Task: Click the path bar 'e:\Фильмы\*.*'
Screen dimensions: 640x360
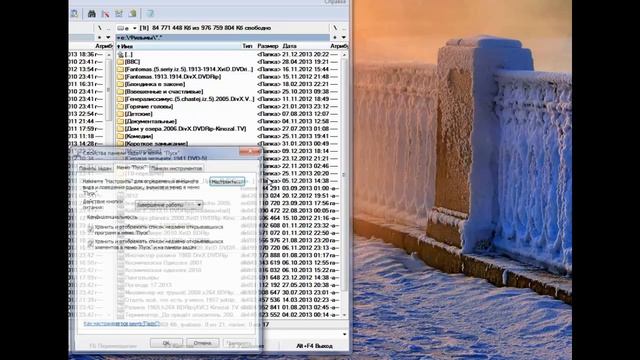Action: click(x=222, y=38)
